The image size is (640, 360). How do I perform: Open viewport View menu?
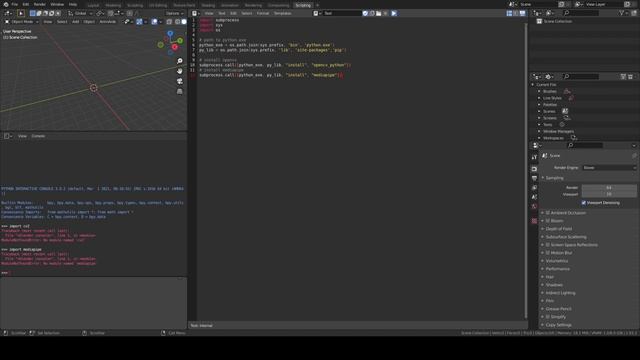coord(48,22)
